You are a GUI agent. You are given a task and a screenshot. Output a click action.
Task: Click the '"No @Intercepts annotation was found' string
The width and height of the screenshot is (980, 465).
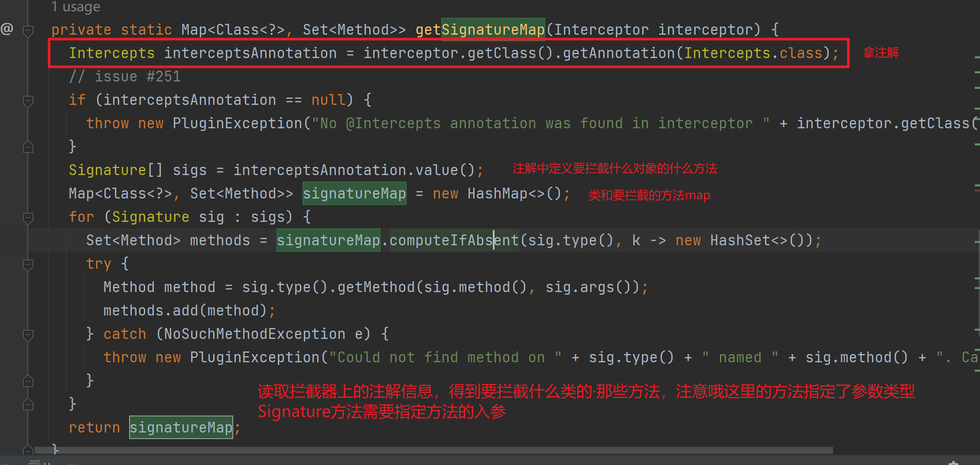point(540,123)
